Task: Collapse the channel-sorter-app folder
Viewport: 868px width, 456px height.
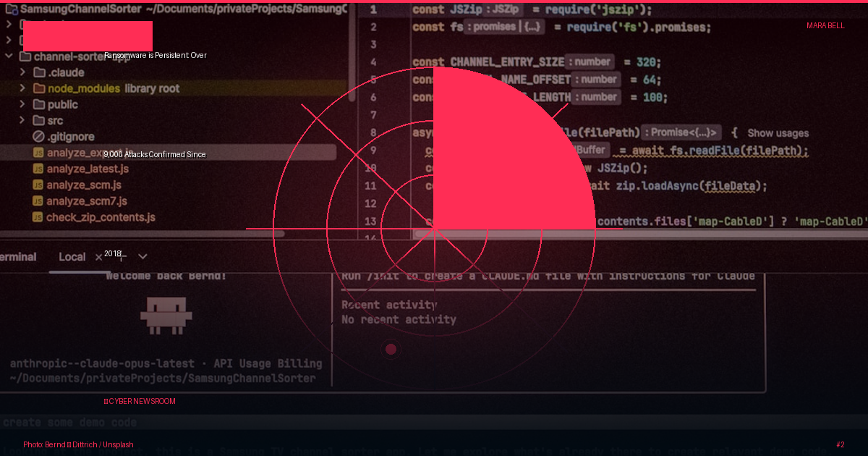Action: click(x=8, y=56)
